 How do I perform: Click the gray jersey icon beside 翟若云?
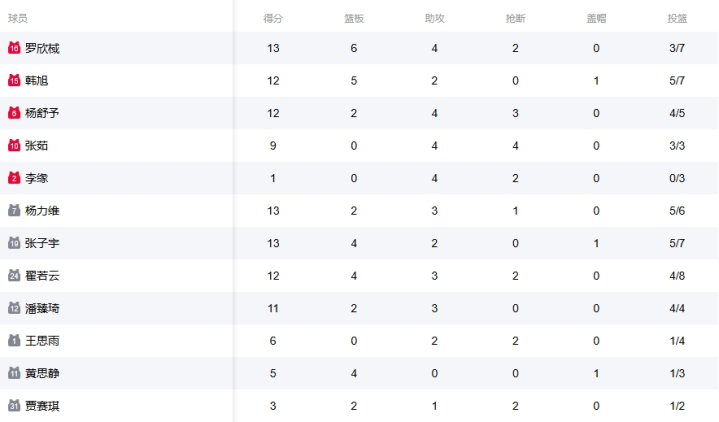tap(14, 276)
